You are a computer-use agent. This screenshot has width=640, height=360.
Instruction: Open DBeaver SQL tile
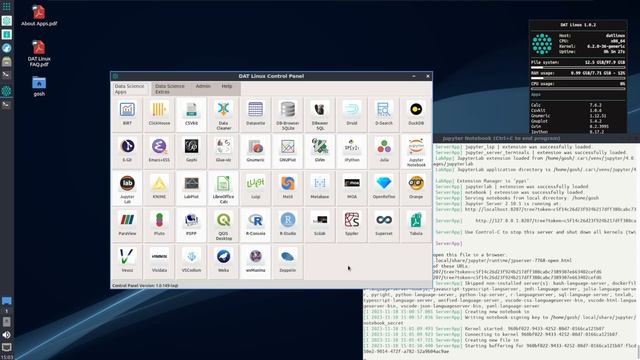[320, 114]
